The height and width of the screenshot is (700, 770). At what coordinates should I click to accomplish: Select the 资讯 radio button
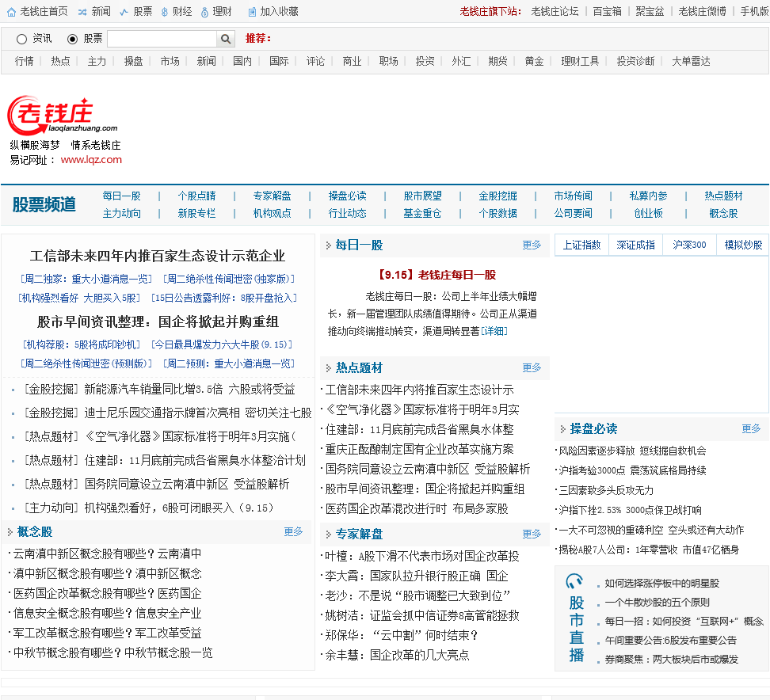[x=22, y=39]
